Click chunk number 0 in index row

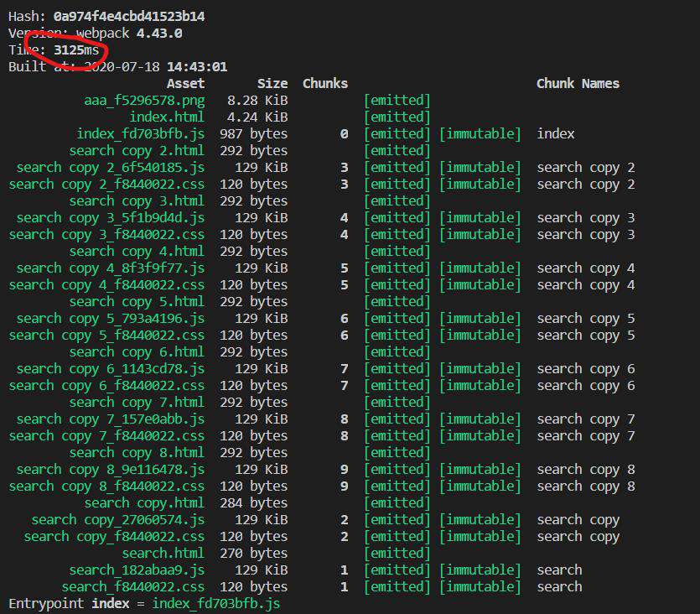(x=344, y=134)
